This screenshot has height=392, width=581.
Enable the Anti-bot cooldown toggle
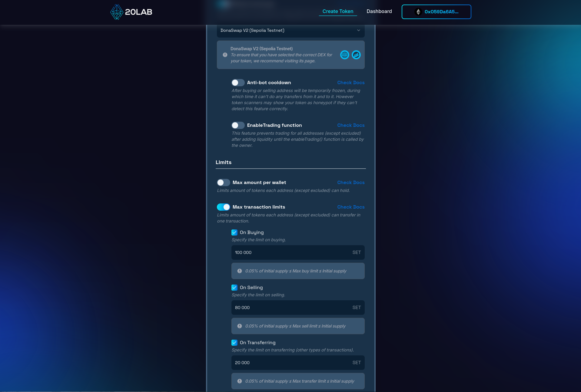point(238,83)
